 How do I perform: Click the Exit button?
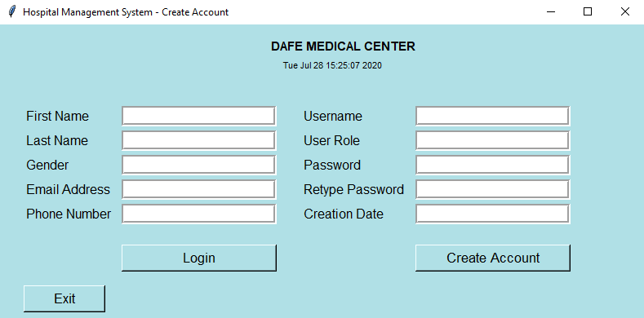[64, 298]
